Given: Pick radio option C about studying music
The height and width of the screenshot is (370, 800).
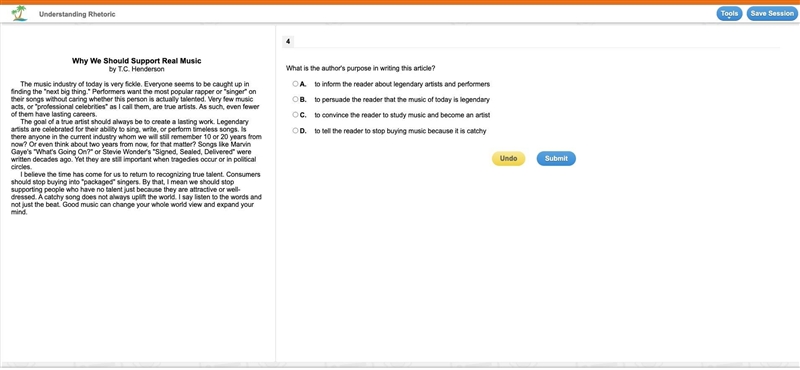Looking at the screenshot, I should pos(295,115).
